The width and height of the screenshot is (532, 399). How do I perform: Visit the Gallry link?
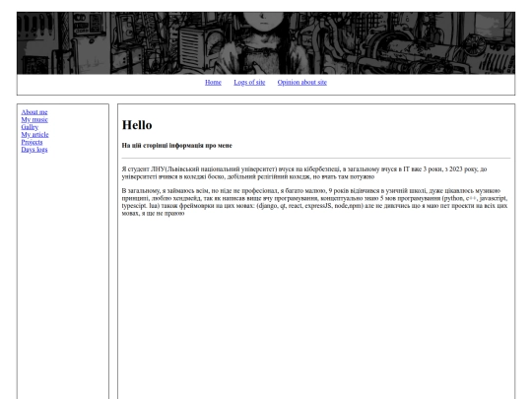pyautogui.click(x=30, y=127)
